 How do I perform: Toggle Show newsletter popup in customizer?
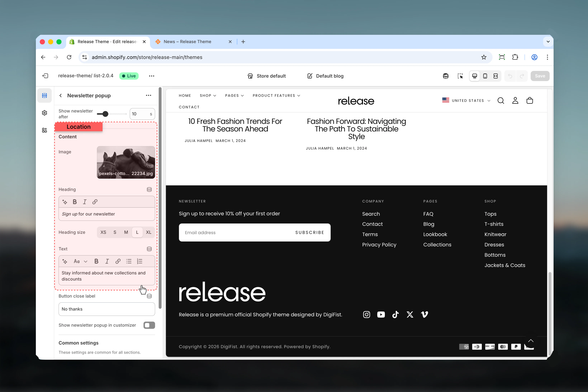pyautogui.click(x=149, y=325)
